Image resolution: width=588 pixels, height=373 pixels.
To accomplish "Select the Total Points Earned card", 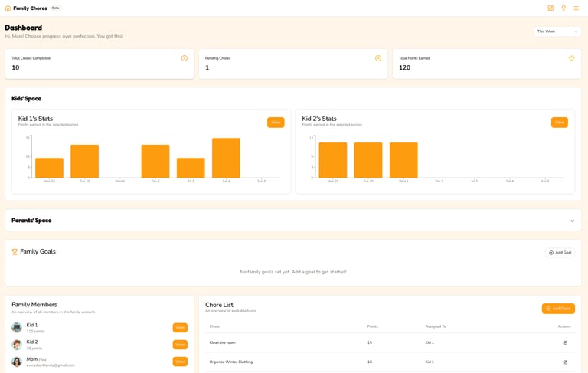I will click(487, 64).
